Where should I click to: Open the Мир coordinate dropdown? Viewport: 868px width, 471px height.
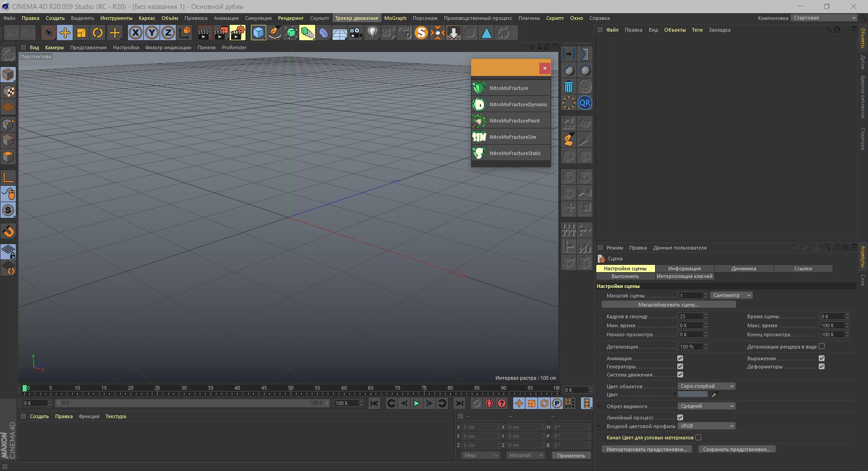(480, 455)
